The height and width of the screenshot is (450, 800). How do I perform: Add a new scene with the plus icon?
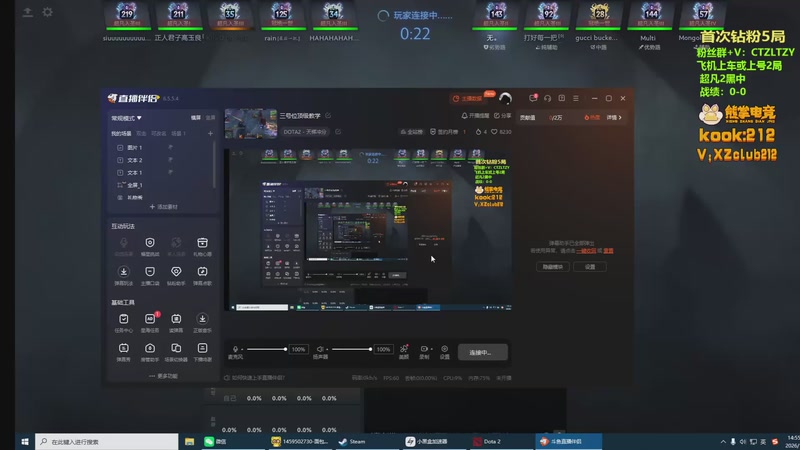(x=210, y=133)
